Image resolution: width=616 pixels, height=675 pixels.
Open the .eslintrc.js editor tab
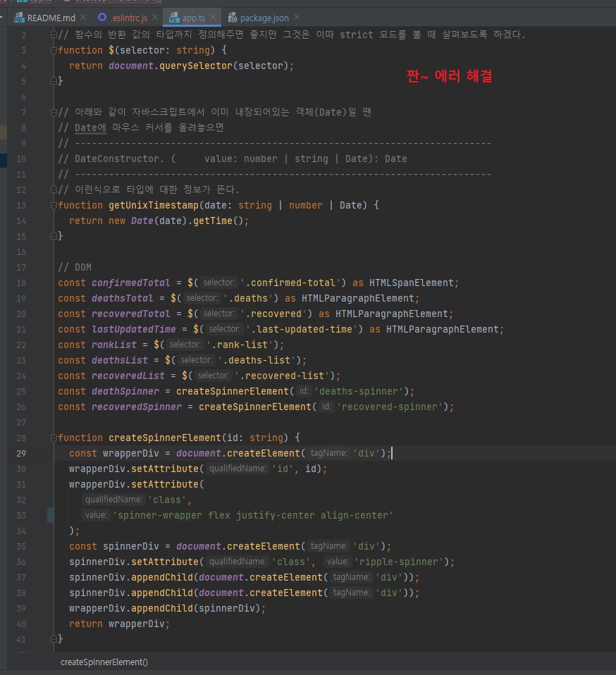click(130, 18)
